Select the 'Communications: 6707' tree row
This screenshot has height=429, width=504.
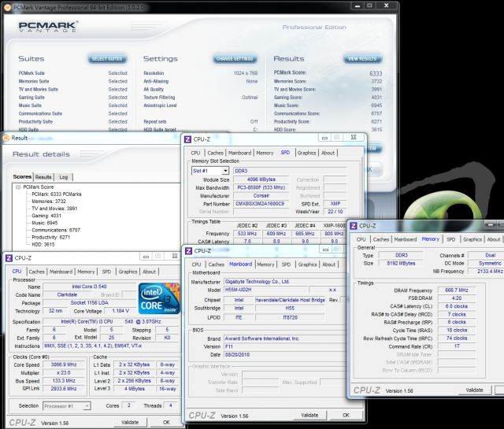tap(56, 230)
